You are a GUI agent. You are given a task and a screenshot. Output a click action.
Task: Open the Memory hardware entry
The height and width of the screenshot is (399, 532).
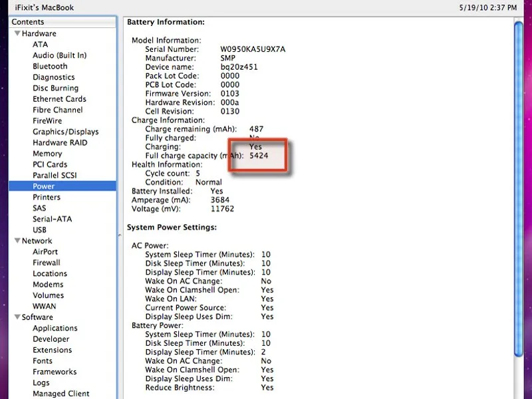47,154
